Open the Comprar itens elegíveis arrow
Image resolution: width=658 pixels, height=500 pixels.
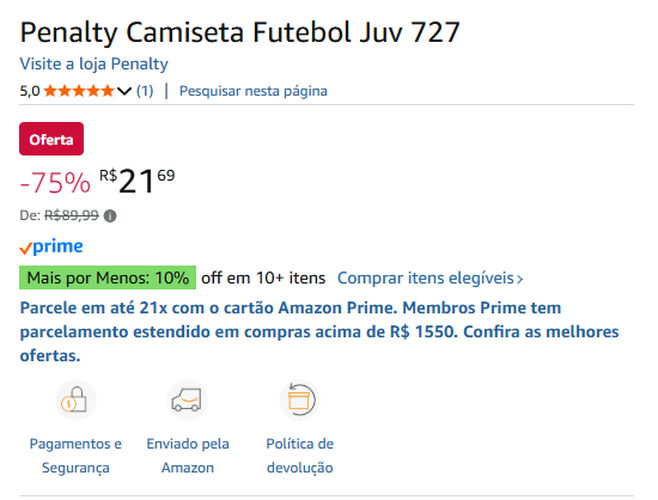(x=520, y=278)
